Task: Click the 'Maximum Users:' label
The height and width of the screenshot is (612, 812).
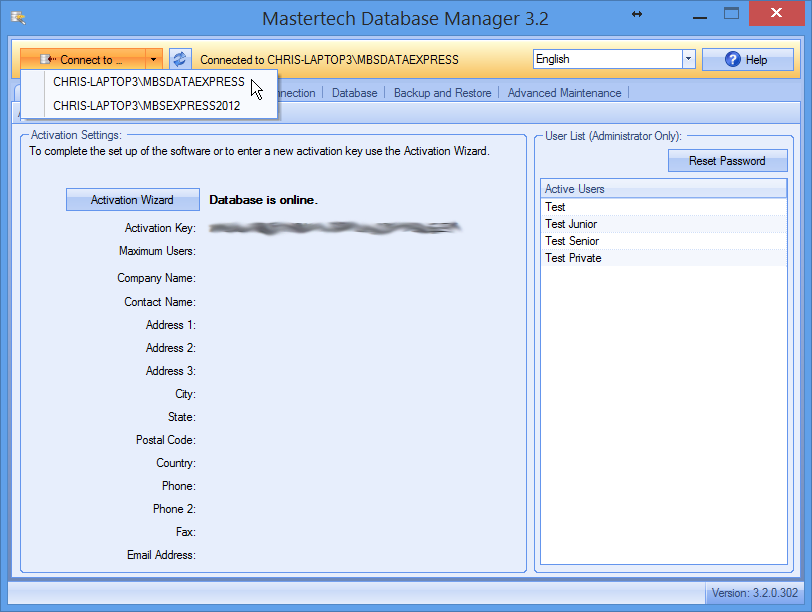Action: tap(157, 251)
